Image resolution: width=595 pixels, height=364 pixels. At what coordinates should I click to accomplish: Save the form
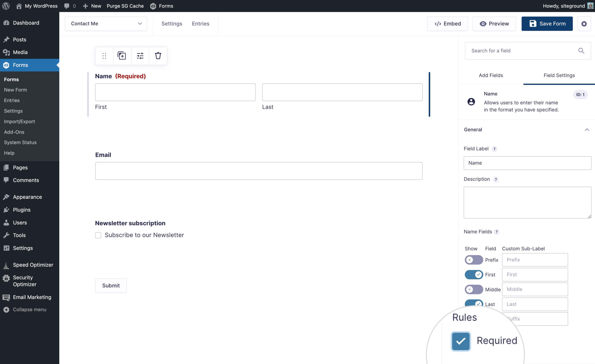click(547, 24)
